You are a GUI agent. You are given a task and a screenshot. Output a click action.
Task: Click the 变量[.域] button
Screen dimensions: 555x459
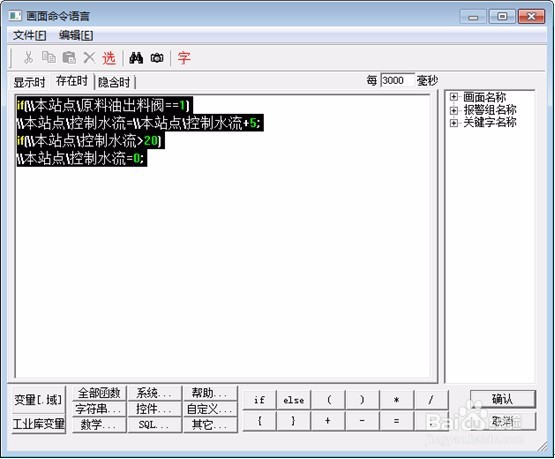tap(38, 400)
